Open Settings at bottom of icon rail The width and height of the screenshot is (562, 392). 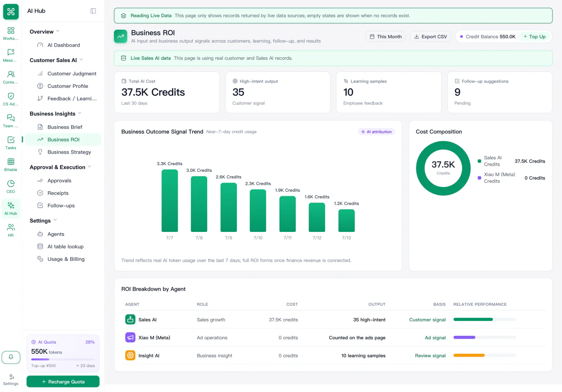tap(11, 380)
